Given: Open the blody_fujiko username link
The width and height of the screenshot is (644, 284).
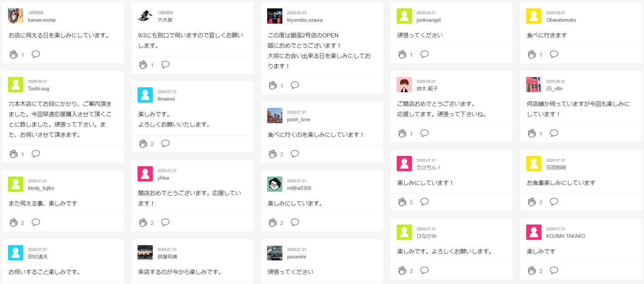Looking at the screenshot, I should pos(41,188).
